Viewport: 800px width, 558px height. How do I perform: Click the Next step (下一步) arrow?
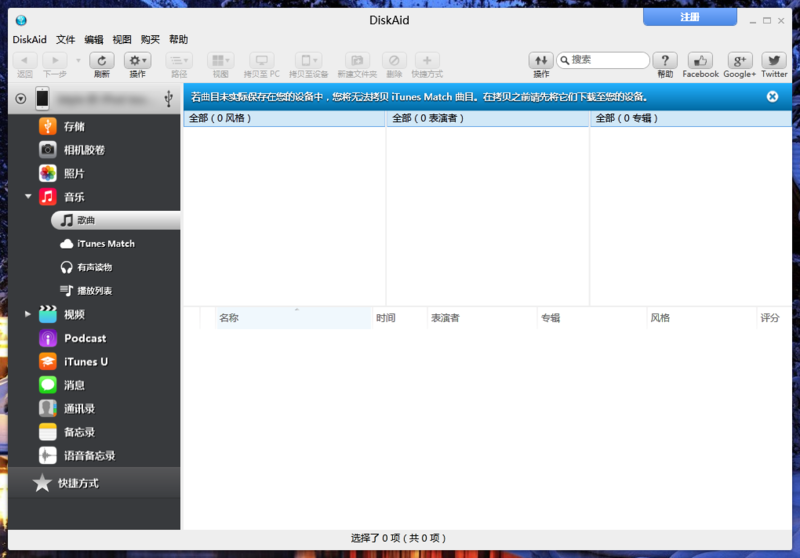pyautogui.click(x=55, y=60)
